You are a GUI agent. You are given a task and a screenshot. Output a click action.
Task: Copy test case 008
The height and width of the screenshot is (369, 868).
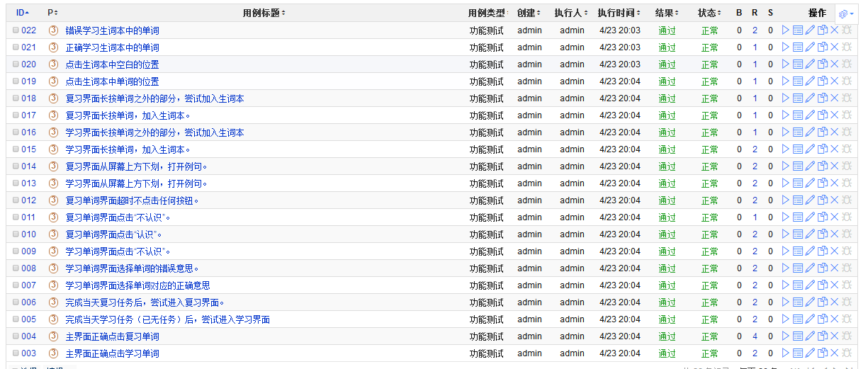[822, 268]
